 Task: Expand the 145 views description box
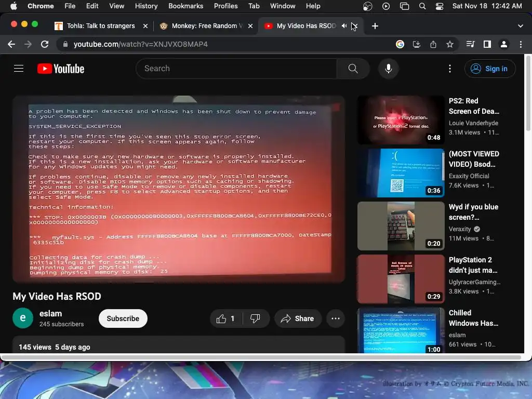179,345
